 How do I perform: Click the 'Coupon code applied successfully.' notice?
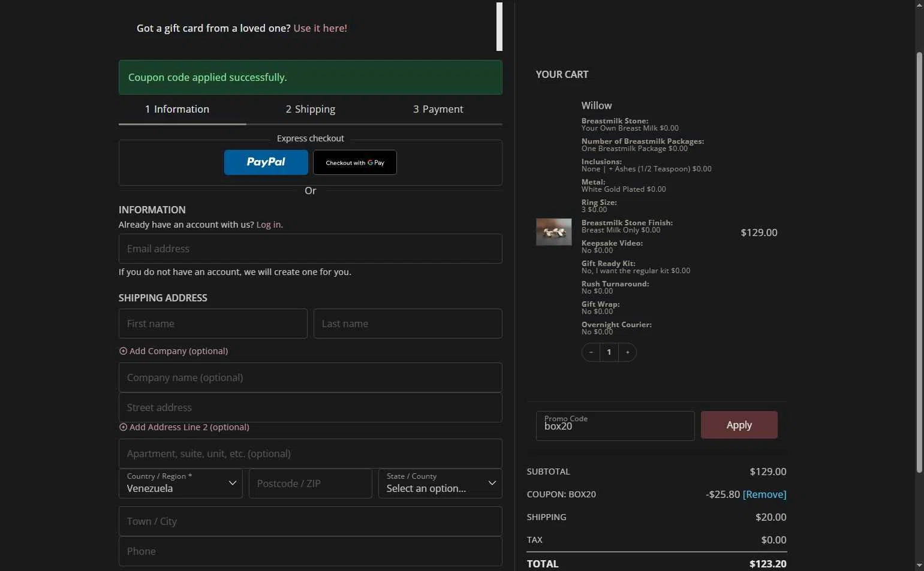tap(311, 77)
